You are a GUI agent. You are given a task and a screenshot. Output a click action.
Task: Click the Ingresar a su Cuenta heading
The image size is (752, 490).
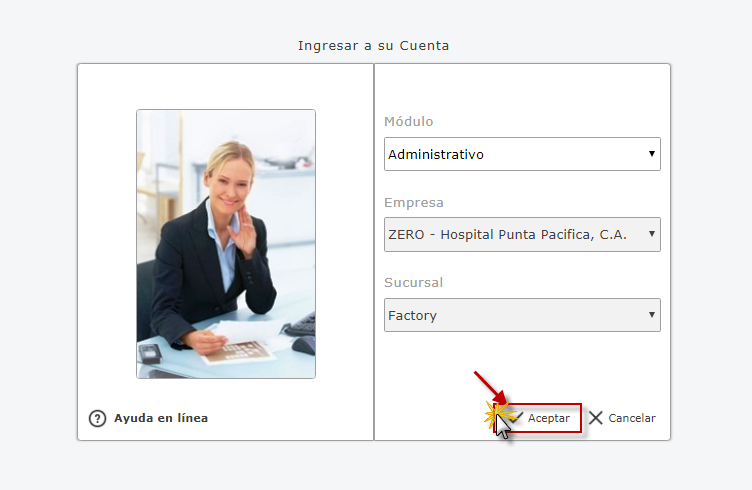tap(374, 46)
